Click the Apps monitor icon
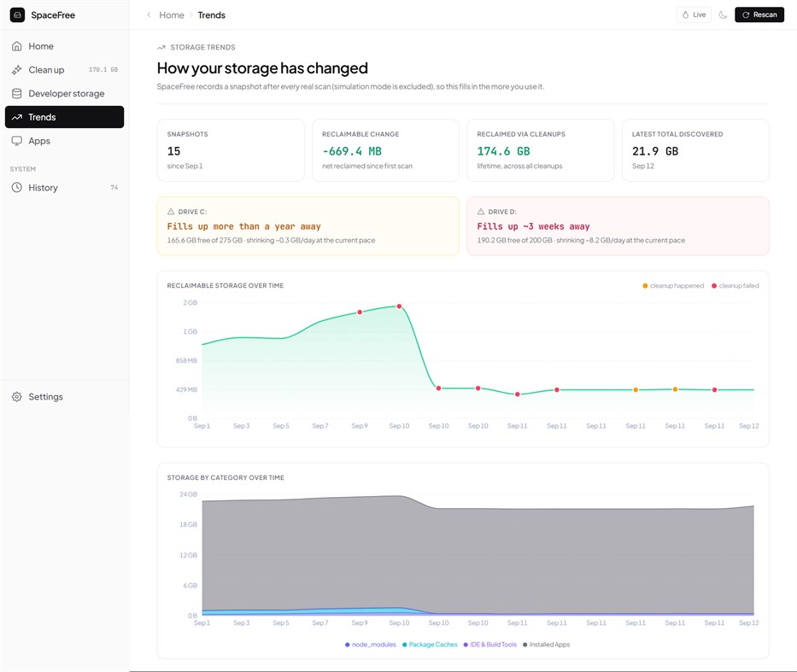Viewport: 797px width, 672px height. (17, 141)
